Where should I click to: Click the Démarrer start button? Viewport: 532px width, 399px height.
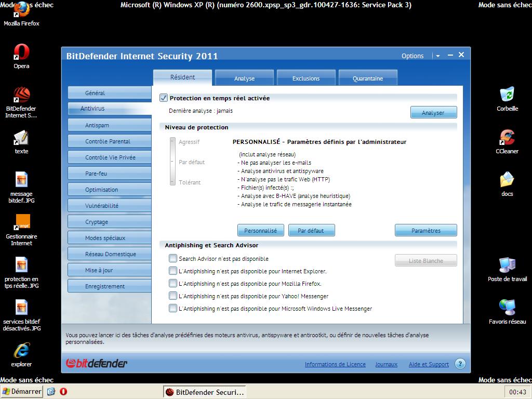(22, 392)
